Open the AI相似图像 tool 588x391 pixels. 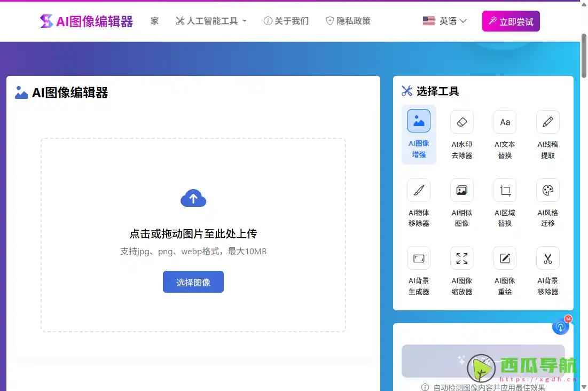pos(461,190)
